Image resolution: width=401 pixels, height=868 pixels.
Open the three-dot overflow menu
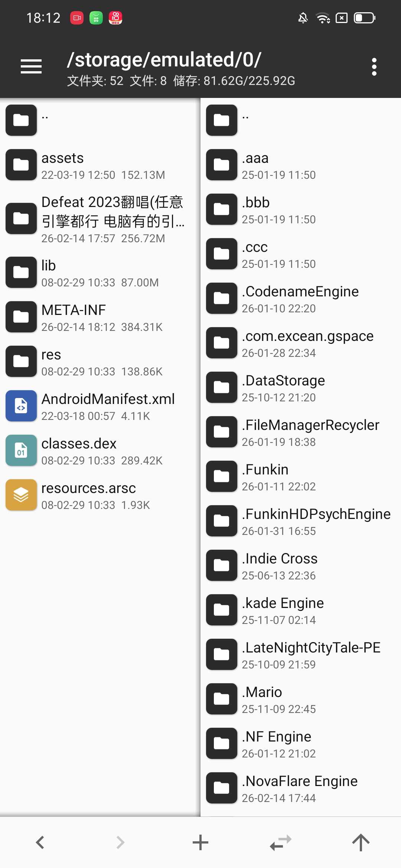pos(374,67)
